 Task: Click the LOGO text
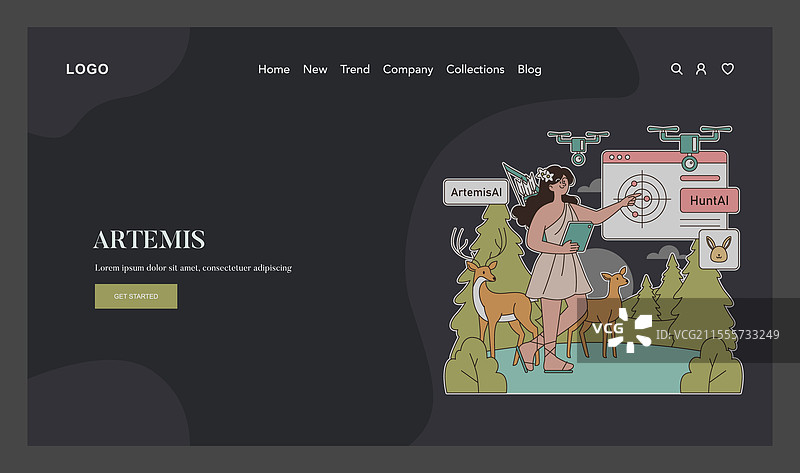click(x=87, y=69)
